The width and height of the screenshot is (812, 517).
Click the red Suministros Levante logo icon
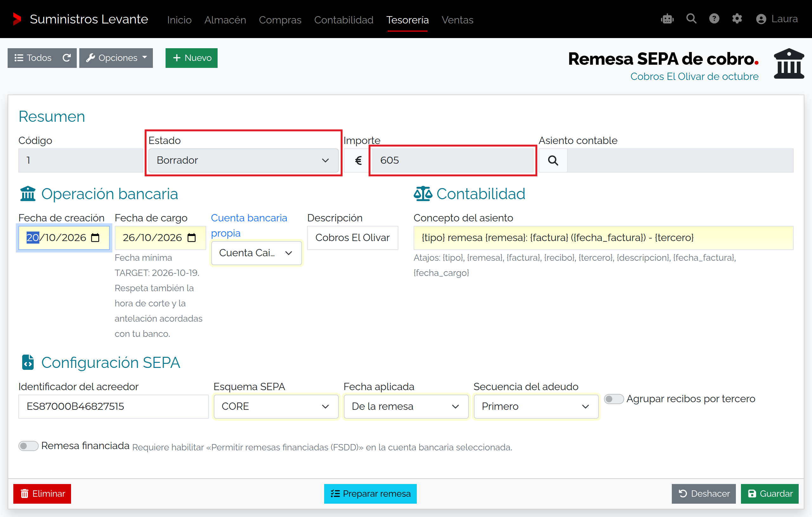(x=17, y=19)
